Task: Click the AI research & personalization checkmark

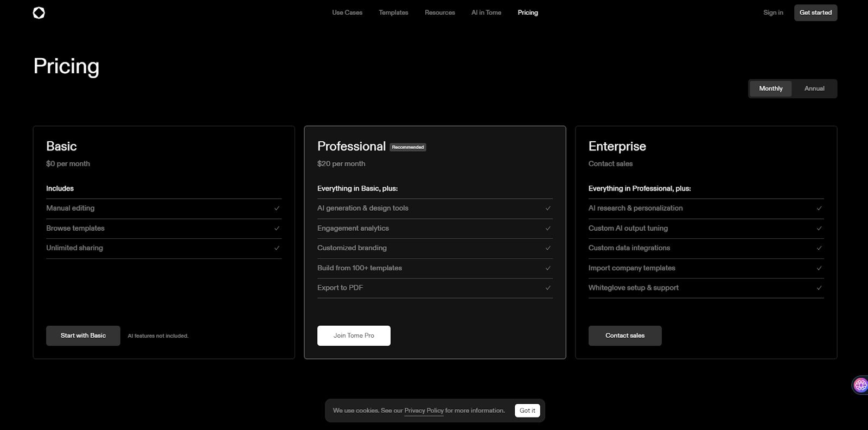Action: (x=819, y=208)
